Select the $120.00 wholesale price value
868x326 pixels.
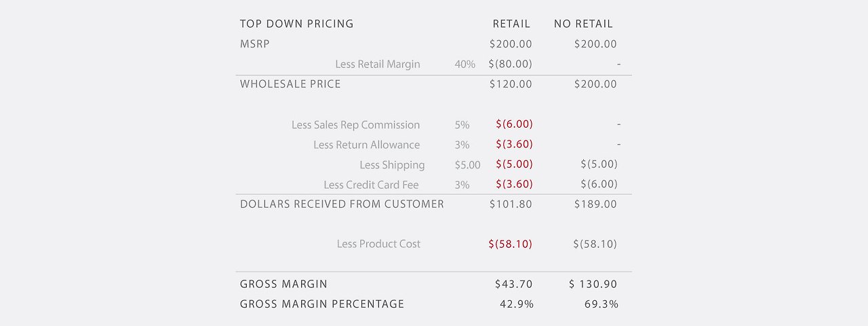click(511, 84)
